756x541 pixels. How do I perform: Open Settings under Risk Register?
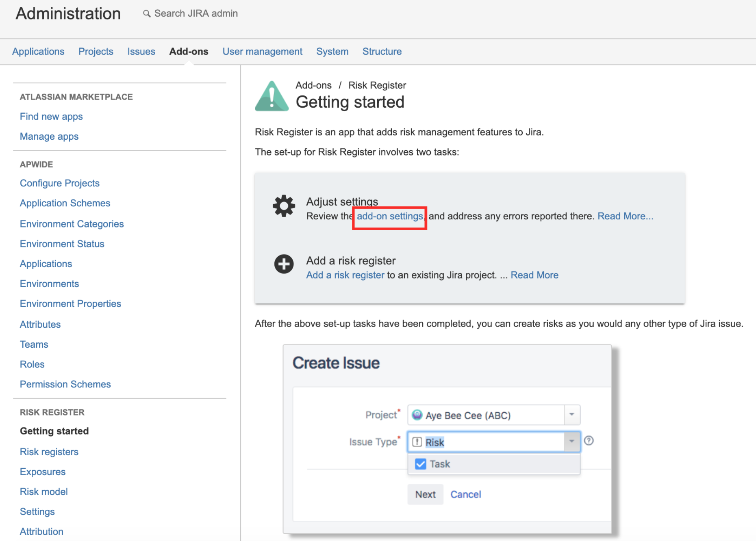click(x=37, y=511)
